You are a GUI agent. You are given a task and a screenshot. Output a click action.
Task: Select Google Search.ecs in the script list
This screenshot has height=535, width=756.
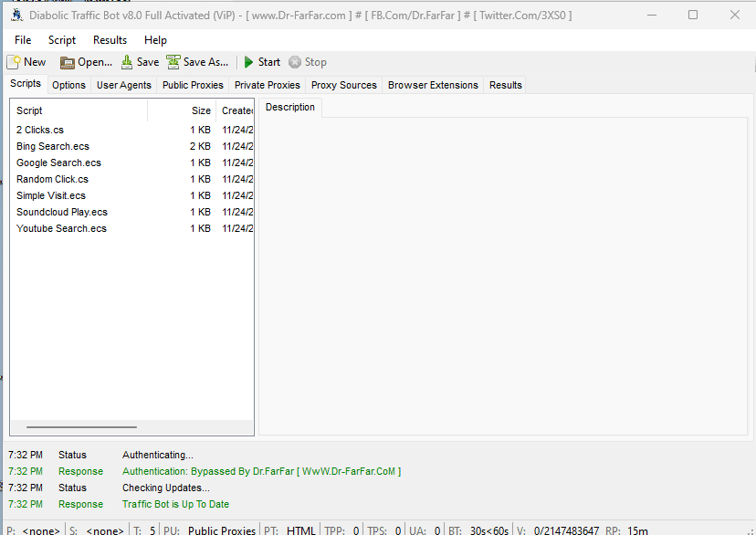coord(58,163)
